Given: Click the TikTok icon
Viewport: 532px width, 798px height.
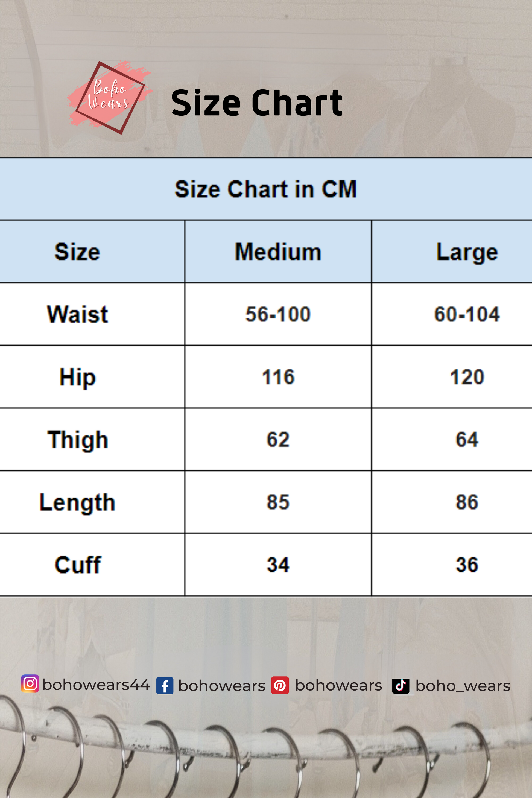Looking at the screenshot, I should pos(401,686).
